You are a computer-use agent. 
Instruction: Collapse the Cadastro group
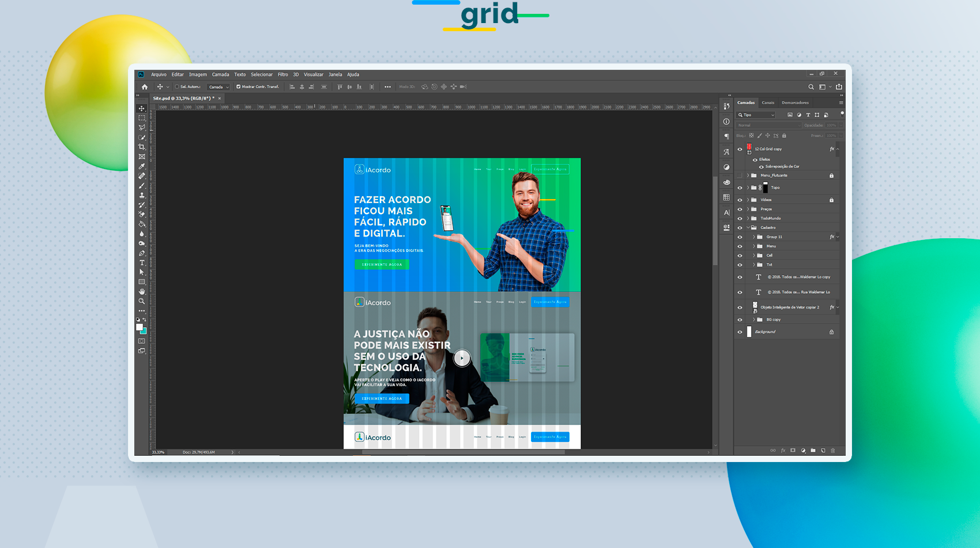pos(748,228)
